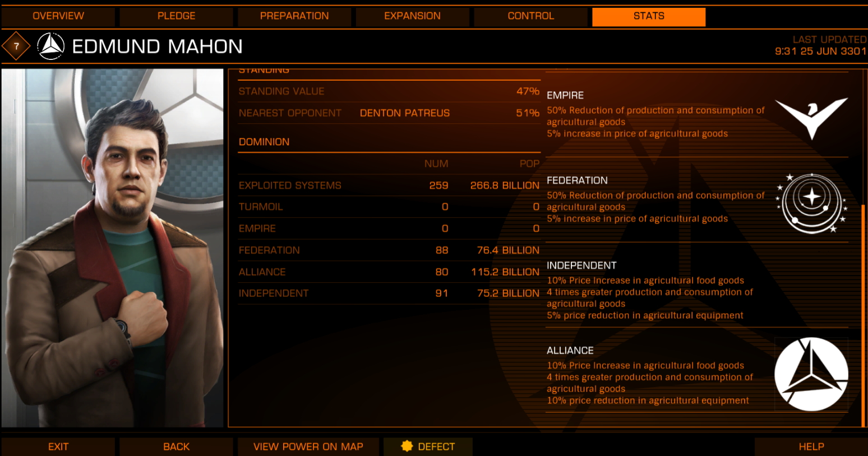Click the Back button
The width and height of the screenshot is (868, 456).
point(177,446)
